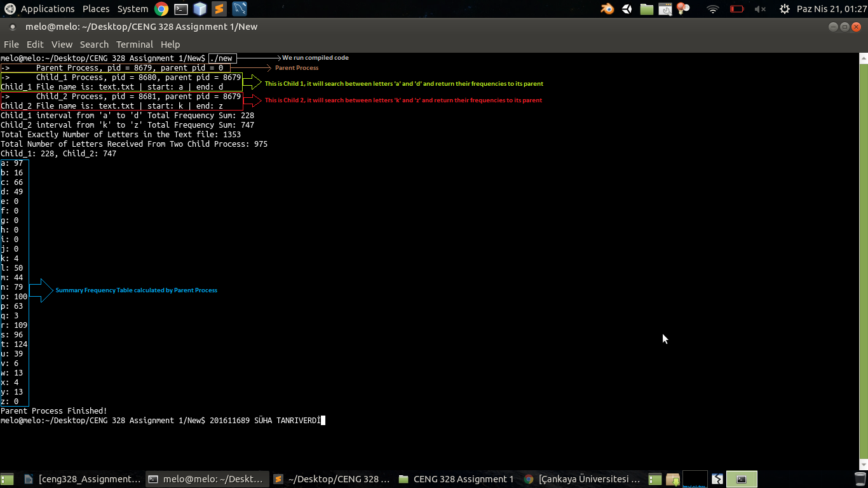Open the terminal Help menu
The width and height of the screenshot is (868, 488).
170,44
